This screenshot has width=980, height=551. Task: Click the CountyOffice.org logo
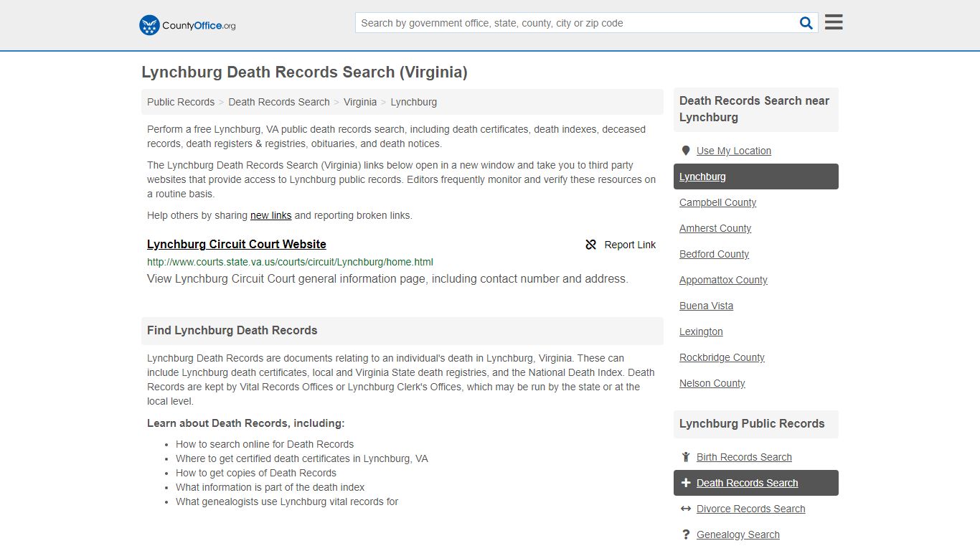187,25
